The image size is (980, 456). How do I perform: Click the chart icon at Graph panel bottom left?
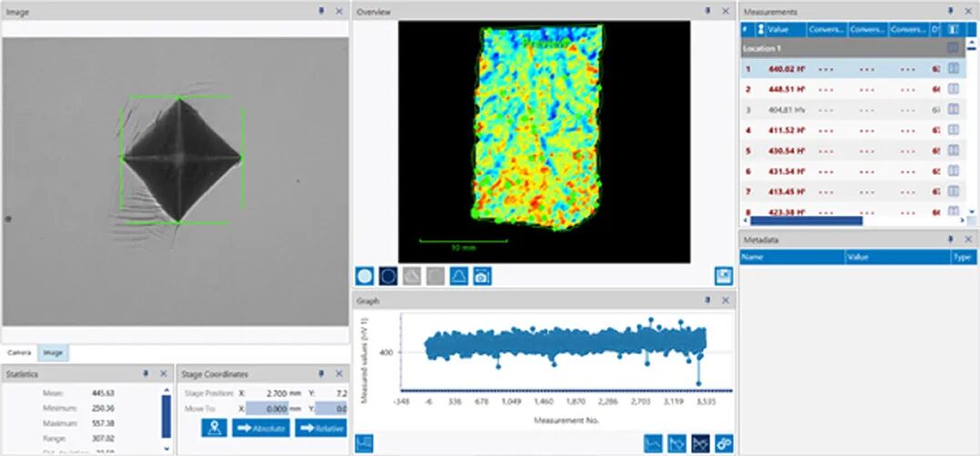tap(364, 443)
